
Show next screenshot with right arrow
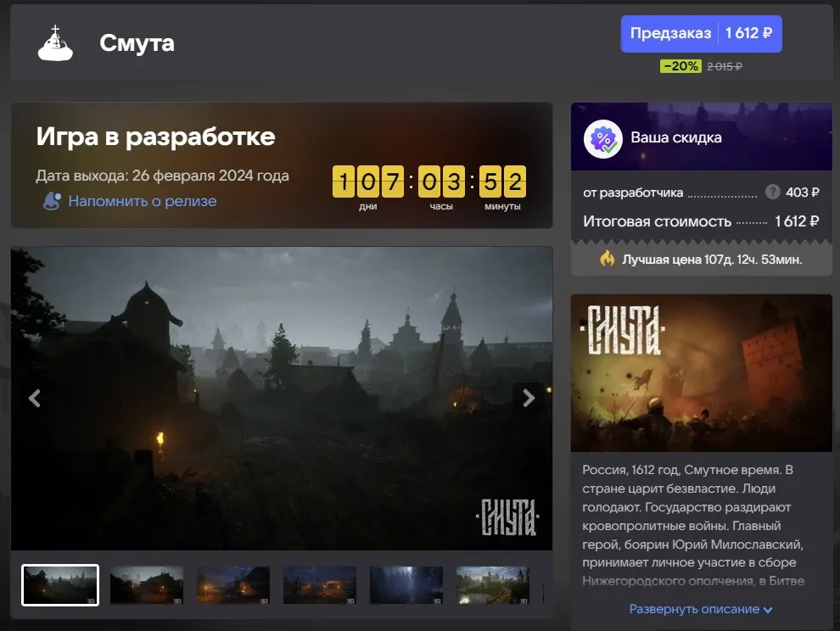coord(529,398)
